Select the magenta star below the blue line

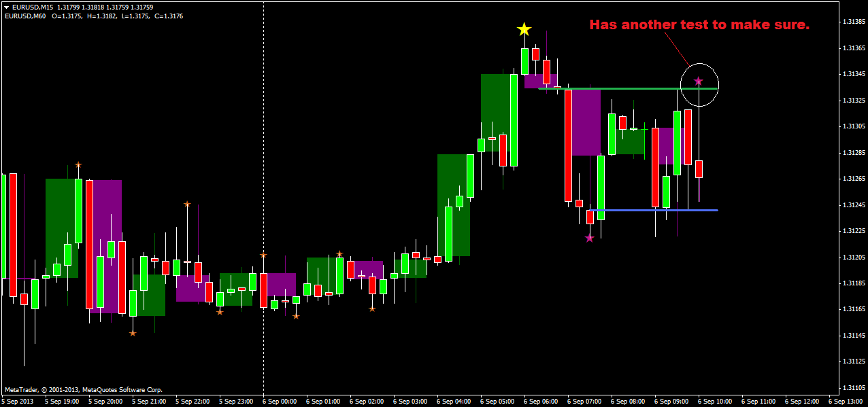590,238
